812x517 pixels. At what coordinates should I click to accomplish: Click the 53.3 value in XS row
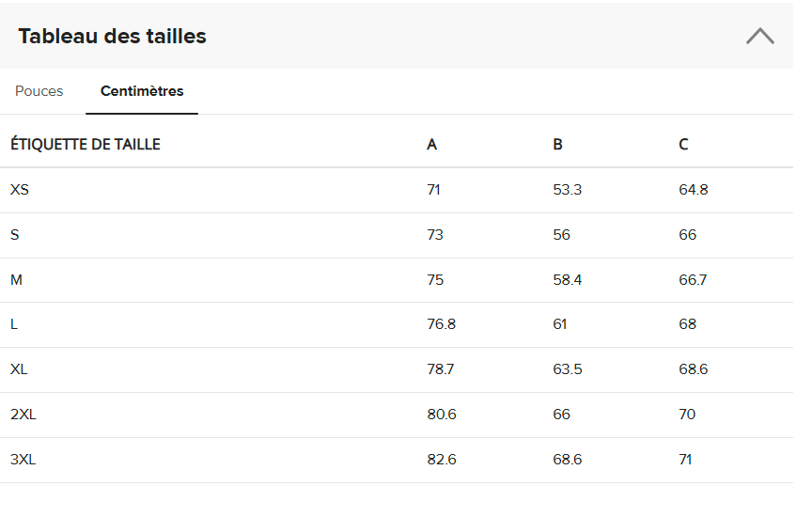click(x=568, y=190)
